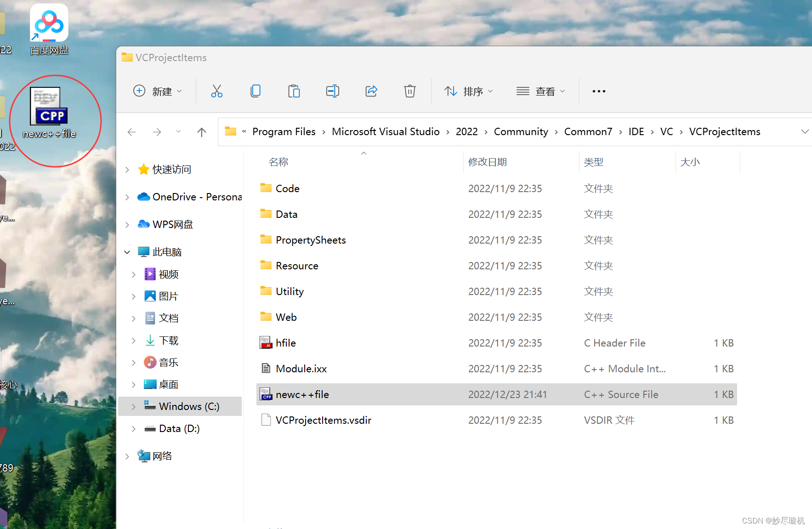Open the 查看 view options dropdown
Screen dimensions: 812x529
pos(542,91)
